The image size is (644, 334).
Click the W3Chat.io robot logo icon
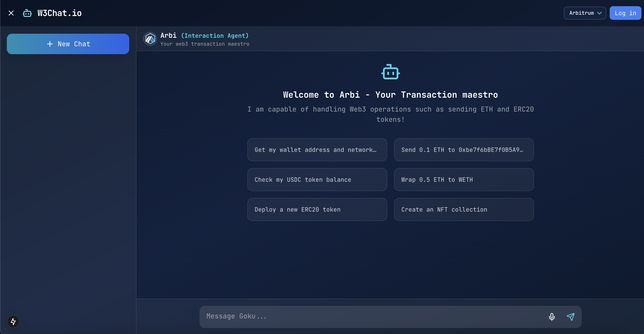coord(27,13)
